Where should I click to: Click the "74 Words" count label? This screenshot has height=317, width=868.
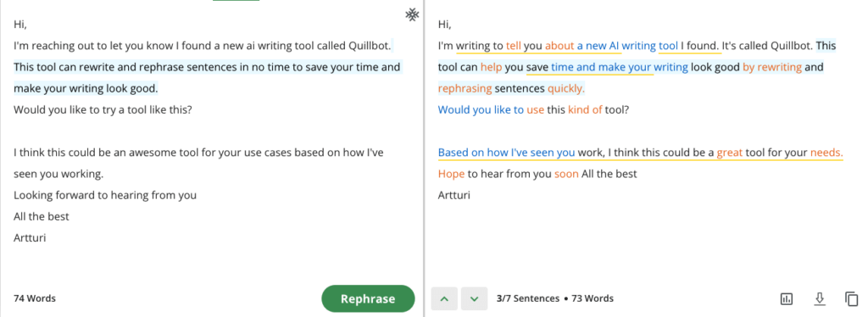(35, 298)
